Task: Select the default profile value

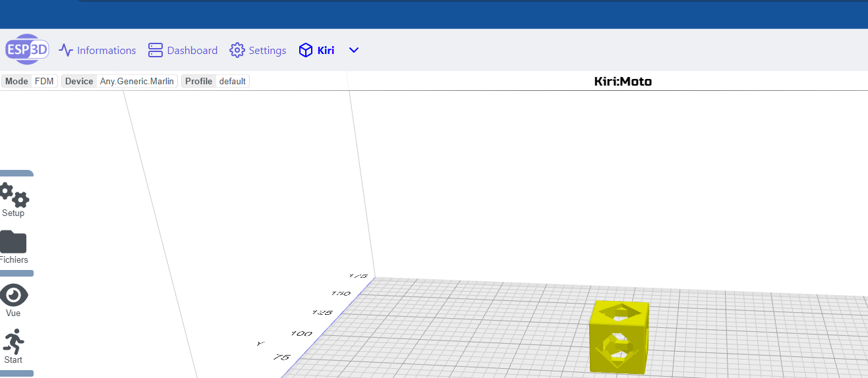Action: [x=232, y=81]
